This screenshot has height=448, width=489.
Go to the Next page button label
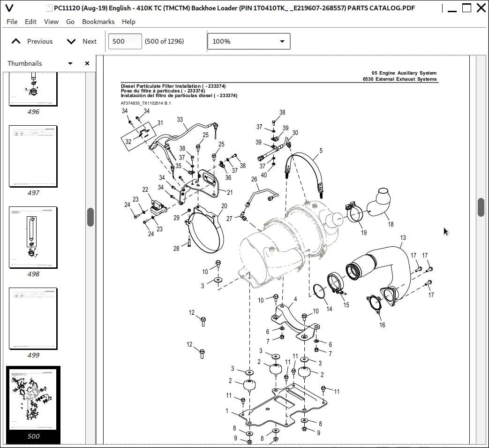[90, 41]
